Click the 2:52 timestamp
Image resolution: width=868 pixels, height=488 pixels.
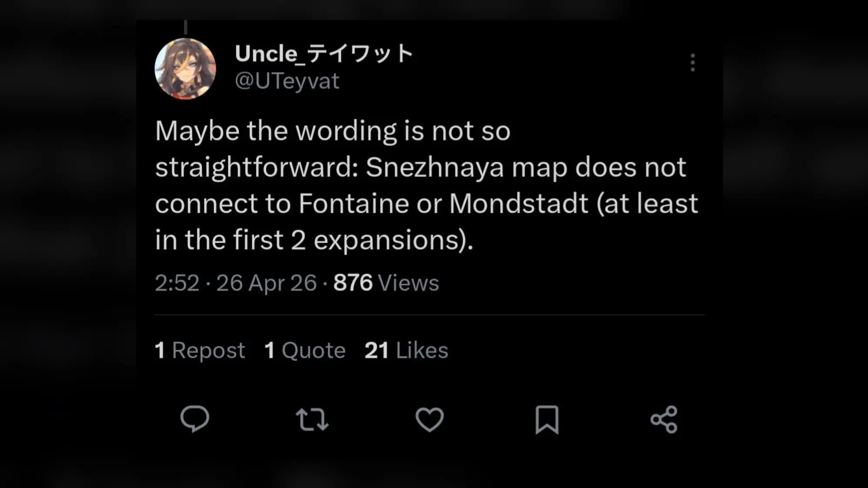[177, 283]
